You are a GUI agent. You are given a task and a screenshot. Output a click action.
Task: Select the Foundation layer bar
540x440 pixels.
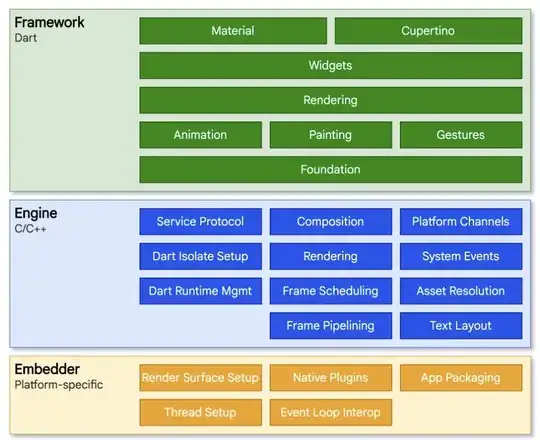[331, 169]
